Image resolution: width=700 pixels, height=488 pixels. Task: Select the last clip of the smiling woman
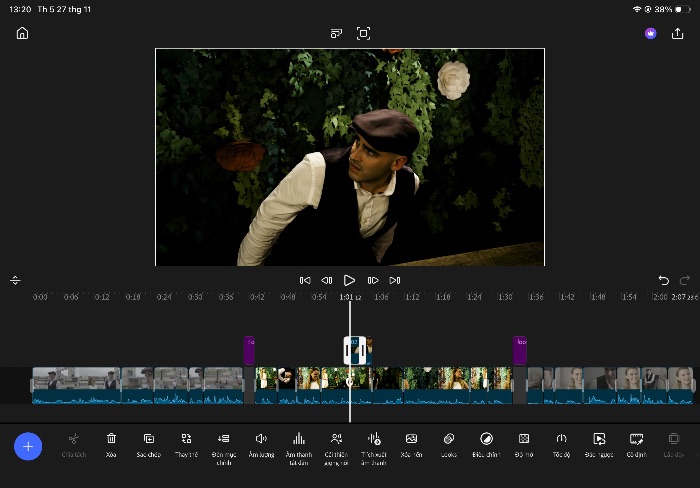click(680, 386)
